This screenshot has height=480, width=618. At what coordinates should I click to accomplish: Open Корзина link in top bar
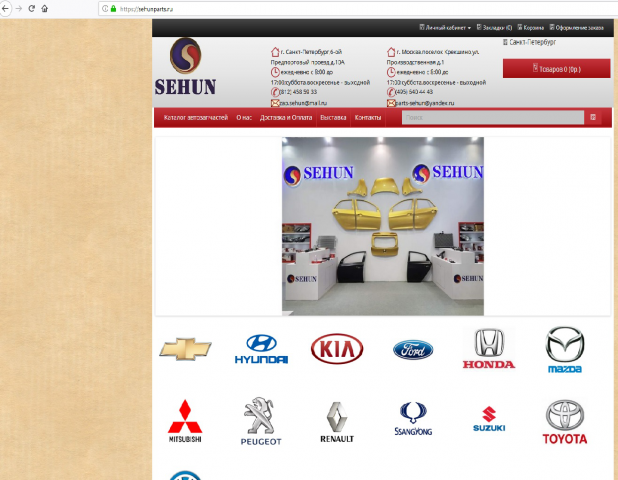click(531, 28)
